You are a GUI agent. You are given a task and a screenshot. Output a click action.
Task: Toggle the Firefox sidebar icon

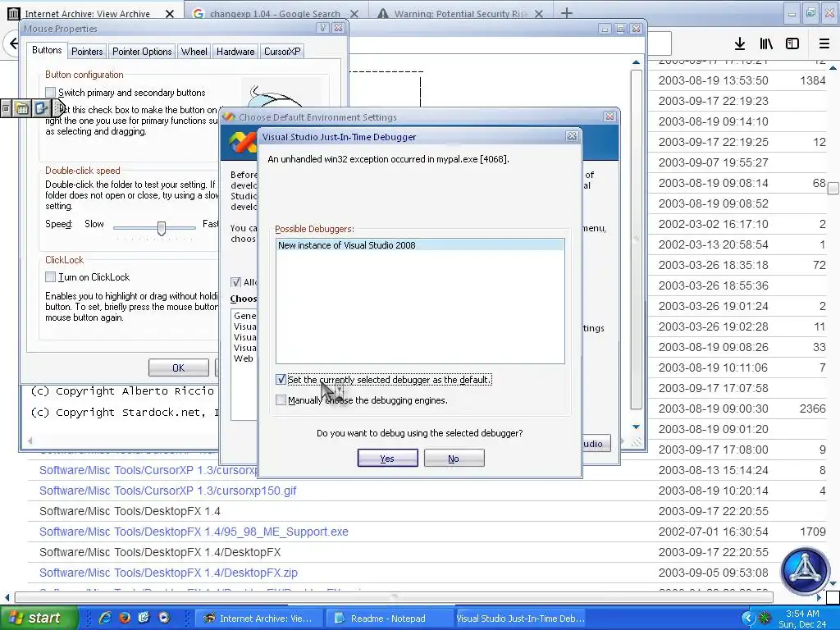[x=792, y=43]
